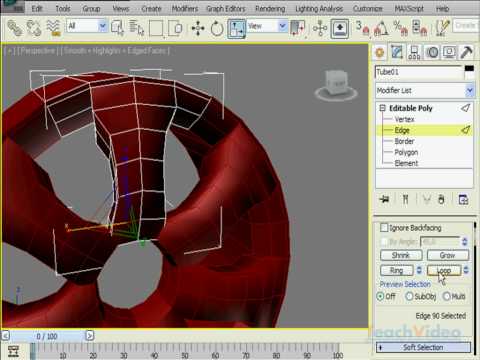Select the Vertex sub-object level

pyautogui.click(x=404, y=119)
